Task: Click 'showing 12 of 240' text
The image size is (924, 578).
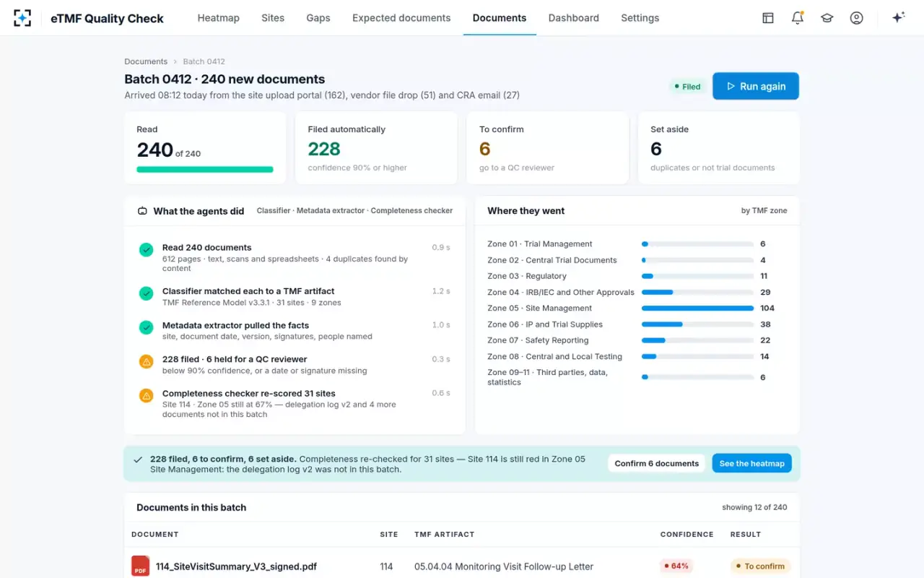Action: 754,507
